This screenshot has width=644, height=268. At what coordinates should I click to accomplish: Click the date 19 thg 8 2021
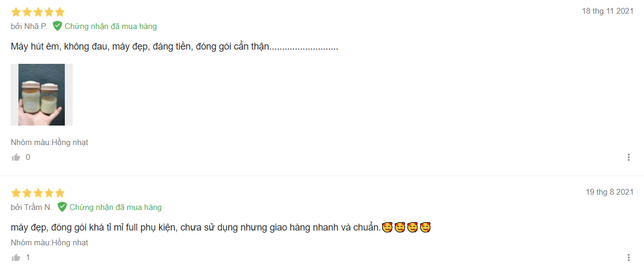610,192
